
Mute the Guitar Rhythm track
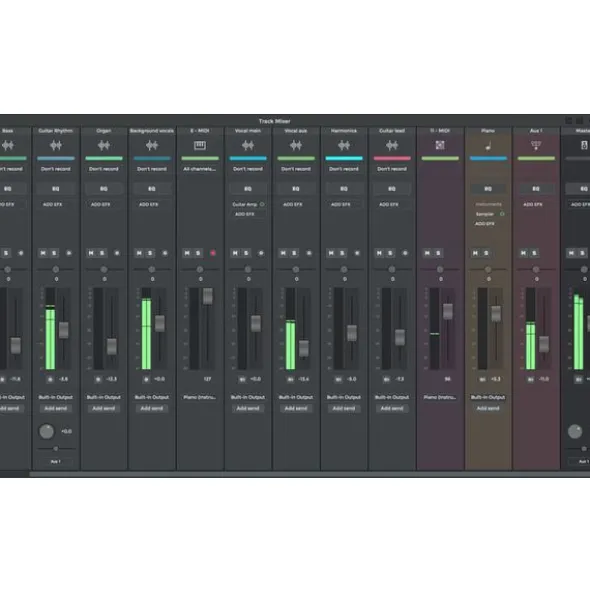click(x=43, y=253)
